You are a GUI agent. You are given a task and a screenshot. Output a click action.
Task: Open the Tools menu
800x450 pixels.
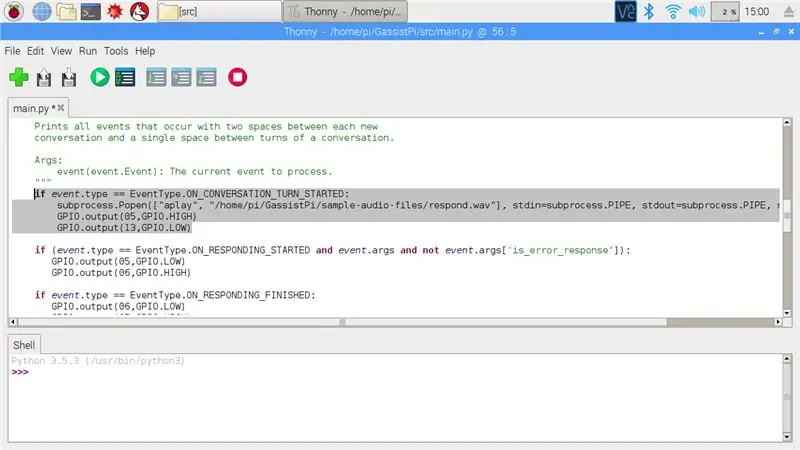coord(116,51)
